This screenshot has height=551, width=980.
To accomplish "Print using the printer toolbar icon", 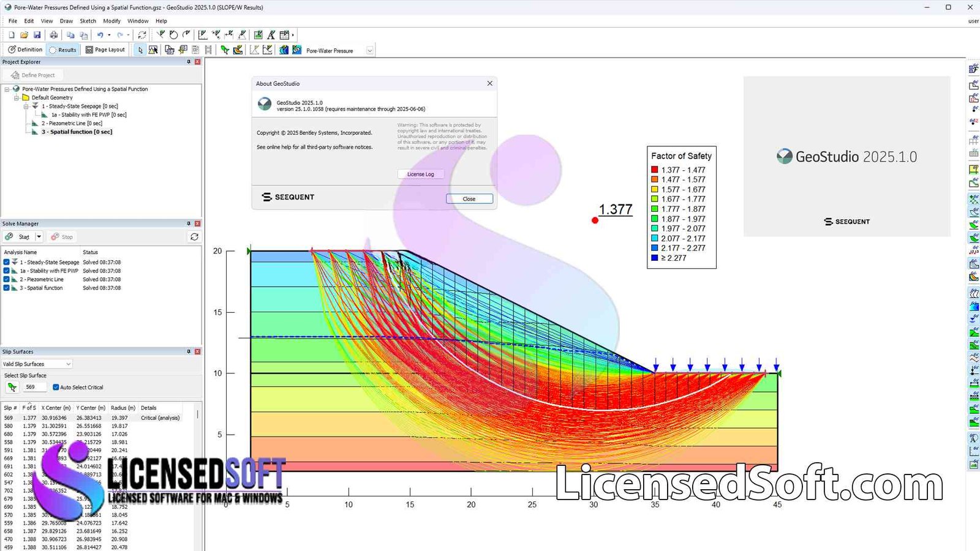I will 54,35.
